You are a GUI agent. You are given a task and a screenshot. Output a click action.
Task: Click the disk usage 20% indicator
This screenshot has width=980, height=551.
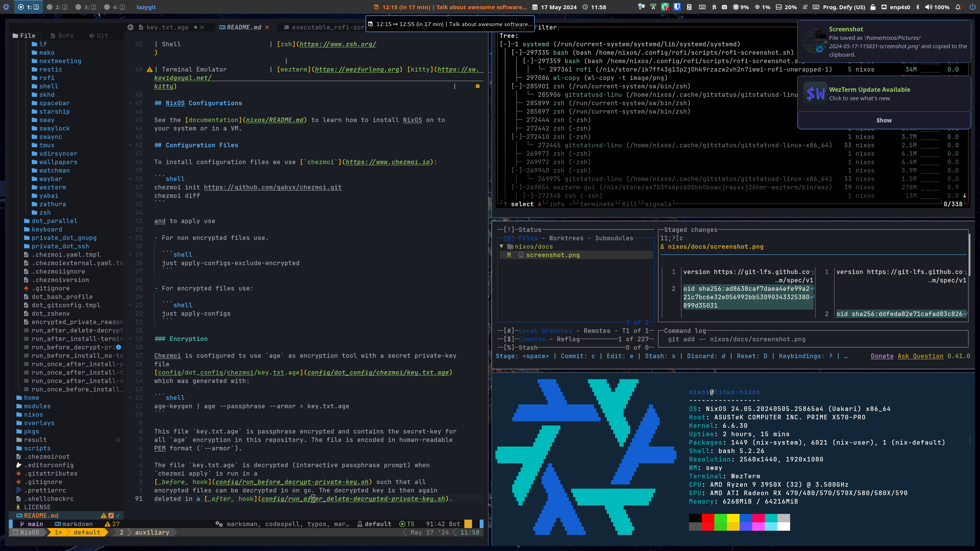[x=786, y=7]
